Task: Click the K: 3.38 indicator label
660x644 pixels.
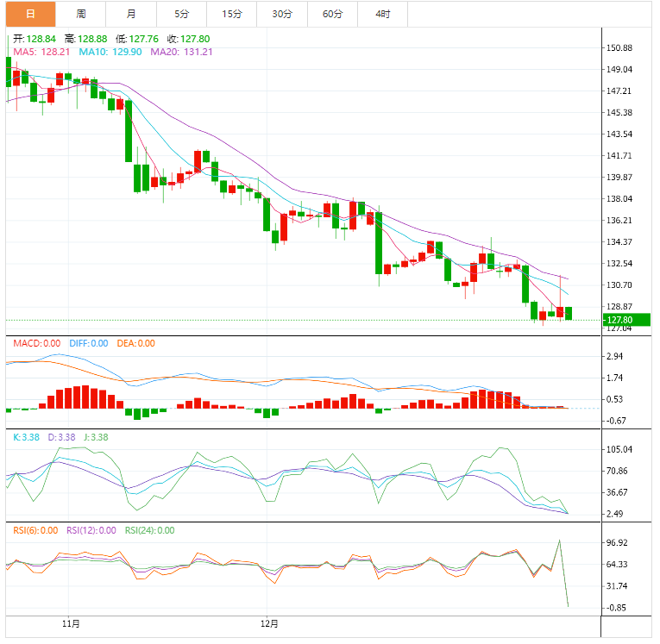Action: [x=26, y=437]
